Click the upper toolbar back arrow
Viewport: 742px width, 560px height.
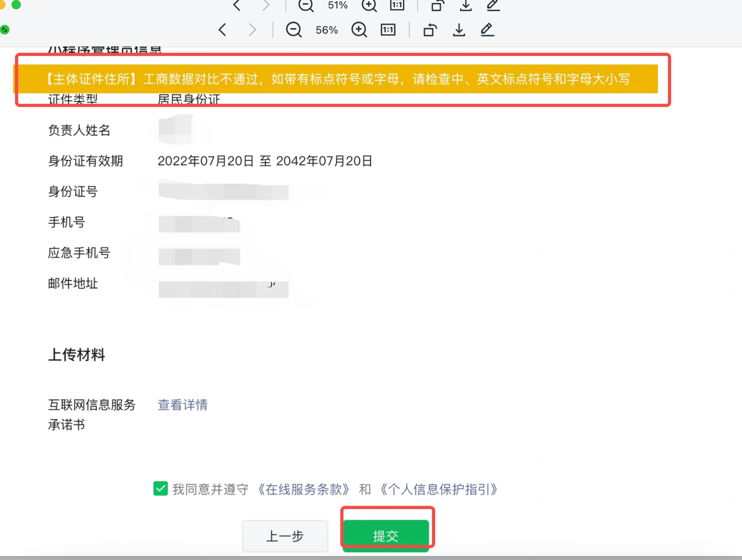[237, 5]
